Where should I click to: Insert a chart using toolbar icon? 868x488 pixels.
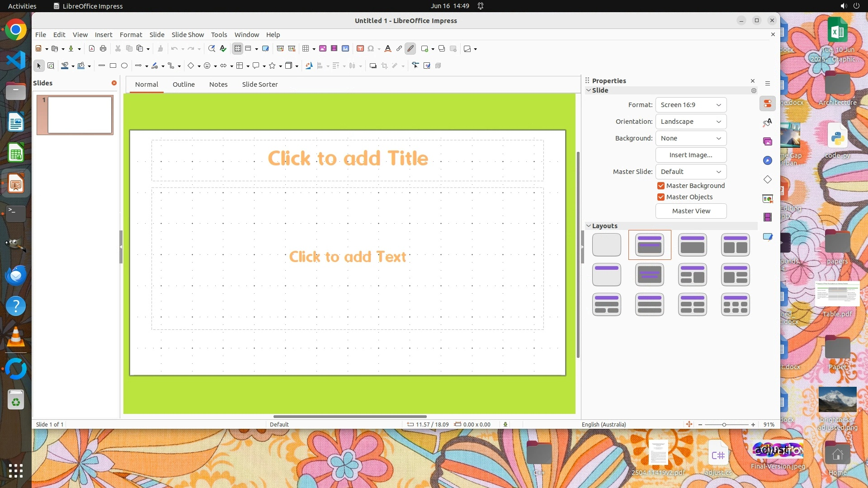345,49
